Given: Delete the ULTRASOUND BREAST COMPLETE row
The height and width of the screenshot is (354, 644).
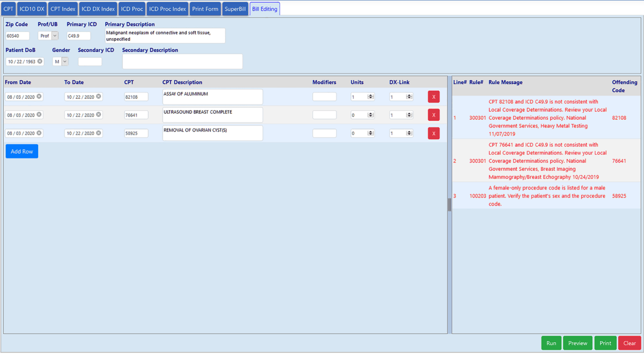Looking at the screenshot, I should coord(433,115).
